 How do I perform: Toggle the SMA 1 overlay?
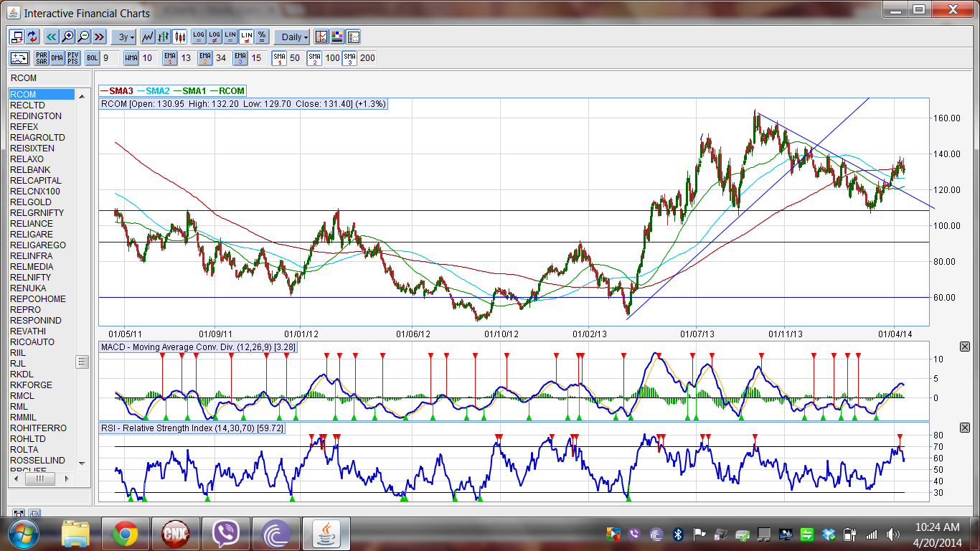(x=279, y=58)
